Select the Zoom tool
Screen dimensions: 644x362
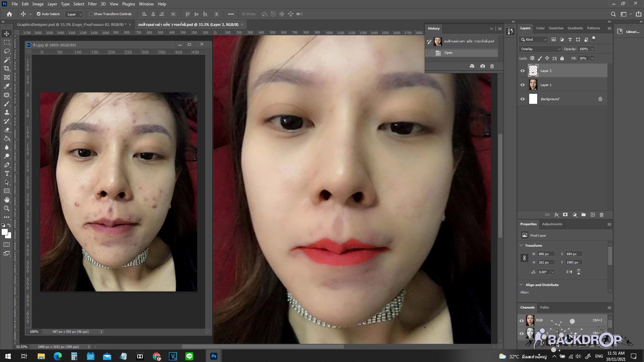click(7, 208)
